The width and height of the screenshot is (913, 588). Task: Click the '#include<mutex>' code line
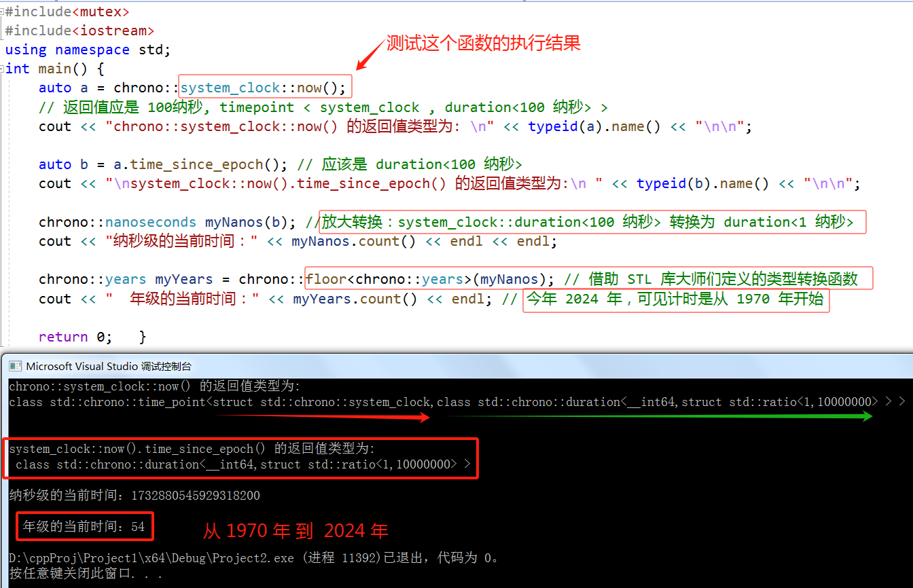[67, 12]
